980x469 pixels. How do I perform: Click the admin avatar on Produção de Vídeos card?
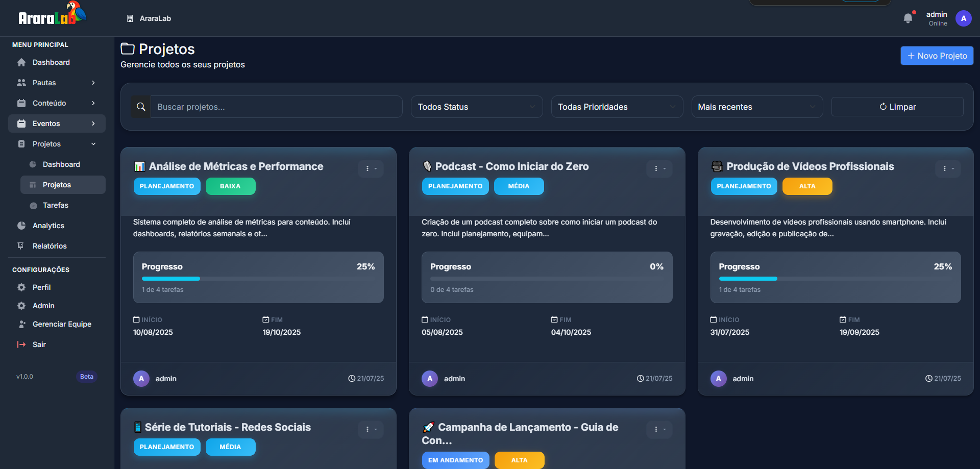pos(719,379)
